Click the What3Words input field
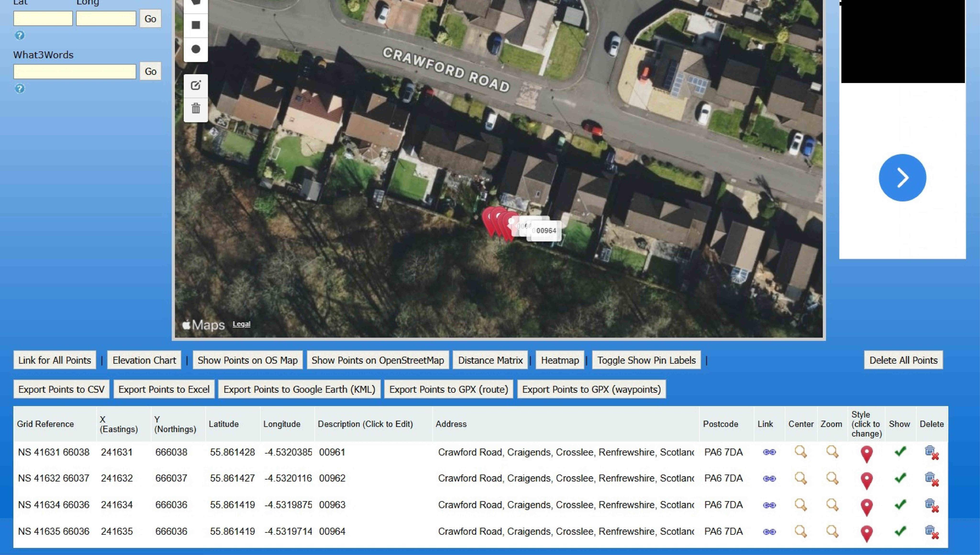980x555 pixels. coord(75,72)
